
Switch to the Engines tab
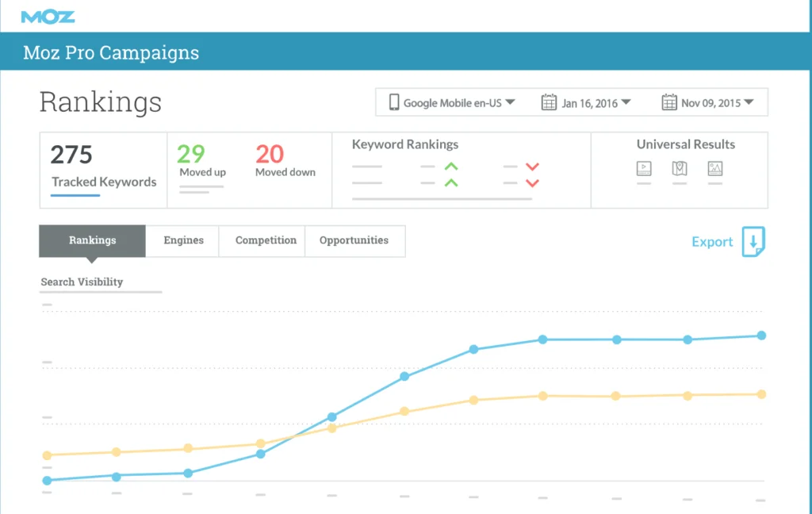click(183, 240)
